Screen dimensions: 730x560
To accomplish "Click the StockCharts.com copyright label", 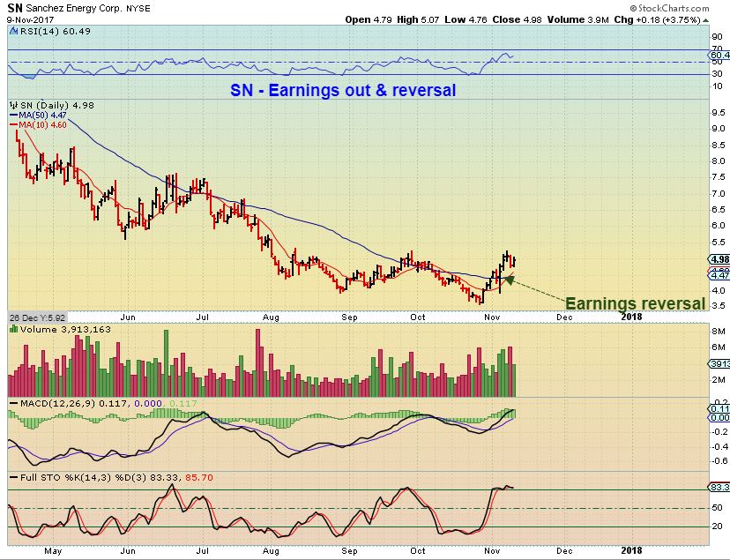I will [669, 8].
